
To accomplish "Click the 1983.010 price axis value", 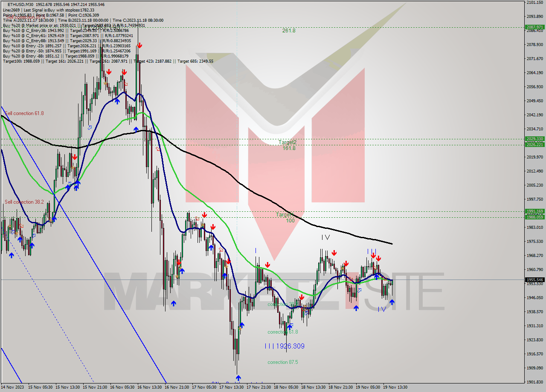I will coord(534,228).
